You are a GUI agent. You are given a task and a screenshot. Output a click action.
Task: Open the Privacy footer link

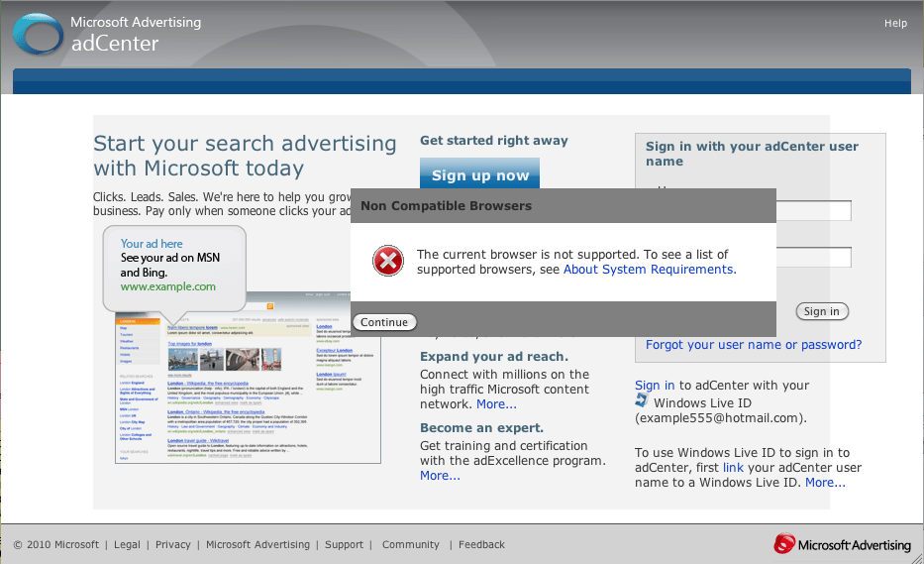173,544
